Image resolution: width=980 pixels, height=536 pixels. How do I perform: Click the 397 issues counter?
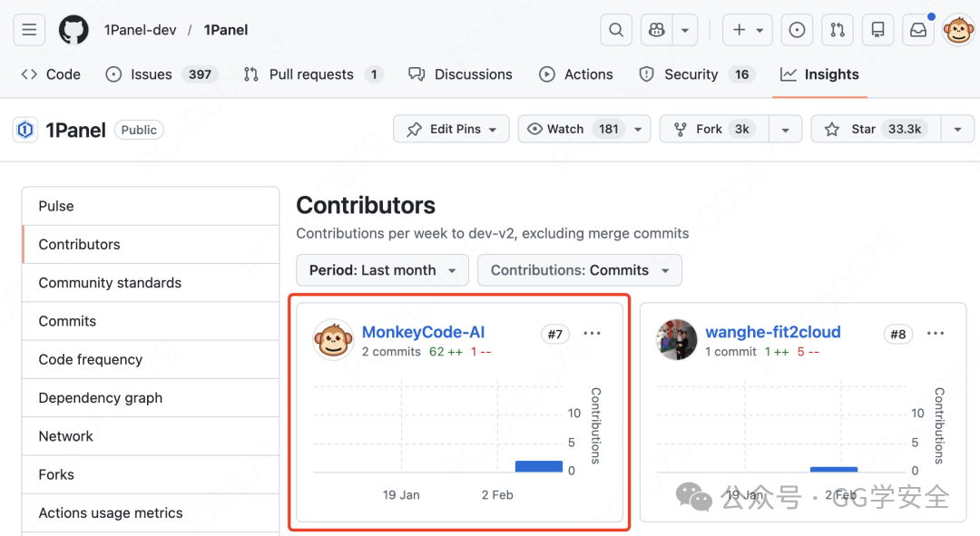pos(200,74)
